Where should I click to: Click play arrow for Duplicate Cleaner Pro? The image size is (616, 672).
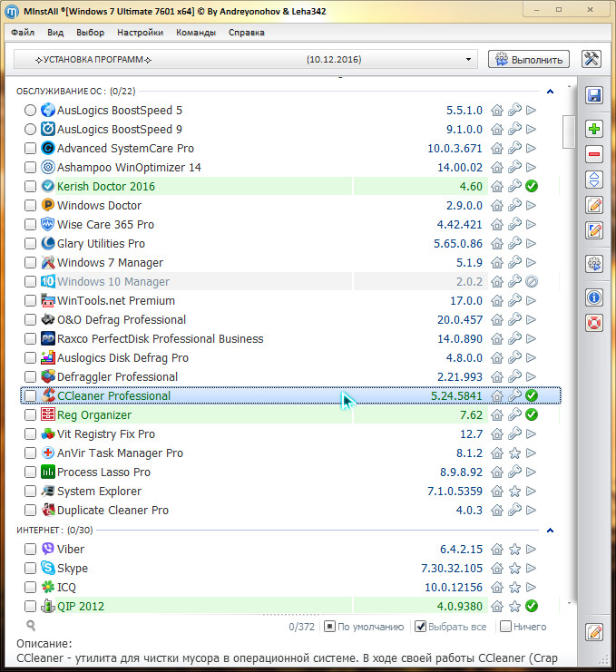(531, 510)
